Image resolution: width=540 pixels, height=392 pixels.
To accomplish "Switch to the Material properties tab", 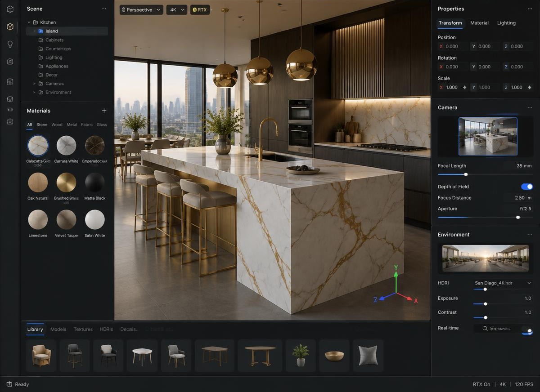I will tap(479, 23).
